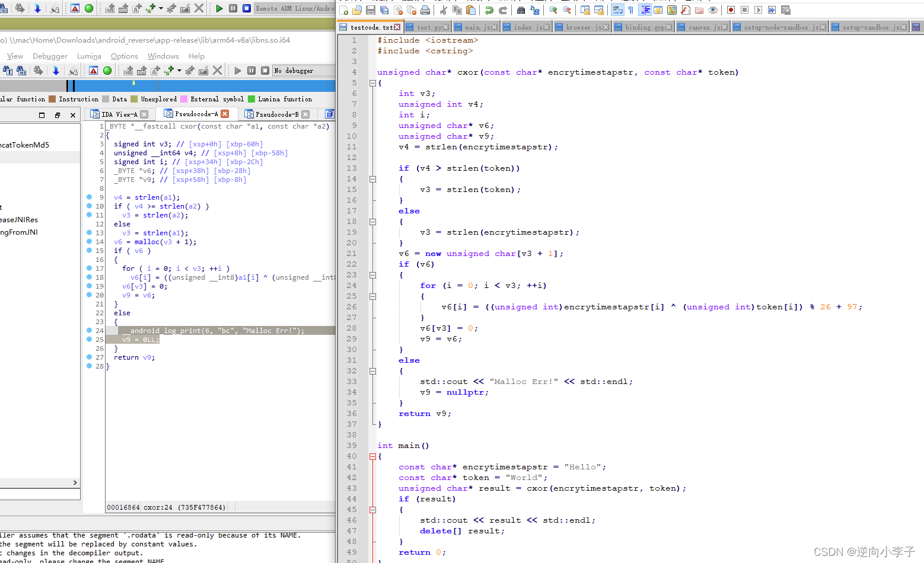Open the IDA View menu

tap(15, 56)
